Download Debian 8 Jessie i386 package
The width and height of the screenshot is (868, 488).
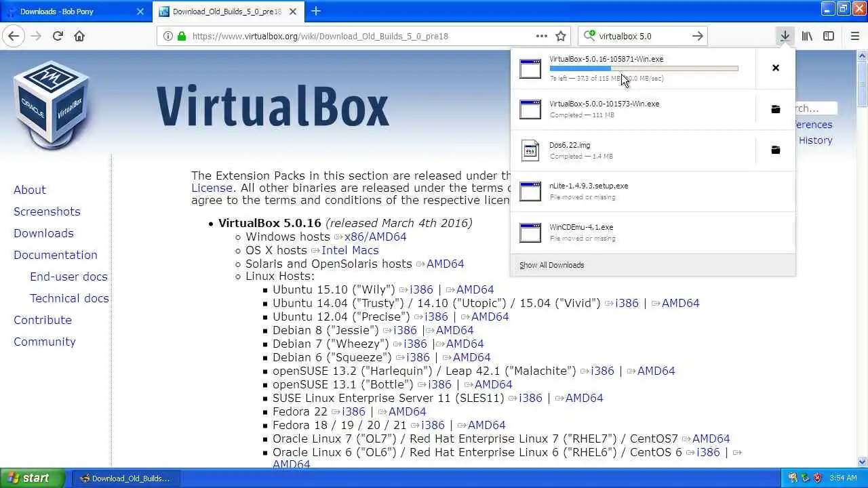tap(405, 330)
